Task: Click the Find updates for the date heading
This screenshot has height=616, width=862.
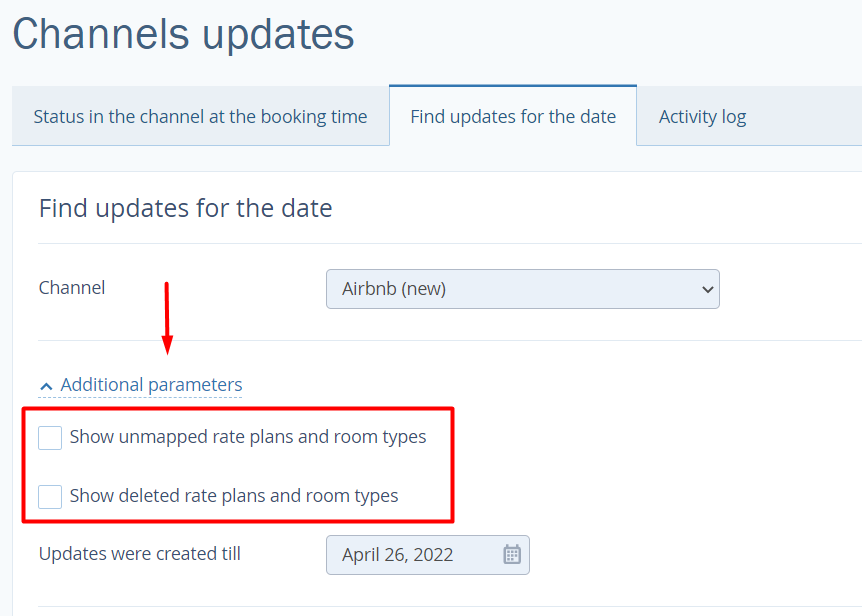Action: 186,209
